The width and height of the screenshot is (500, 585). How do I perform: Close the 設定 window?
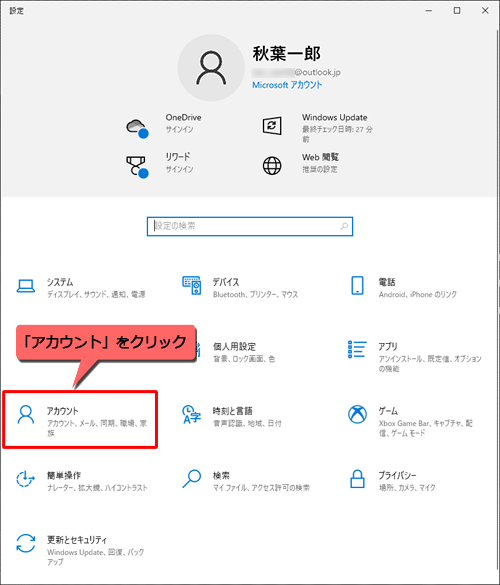click(x=485, y=11)
